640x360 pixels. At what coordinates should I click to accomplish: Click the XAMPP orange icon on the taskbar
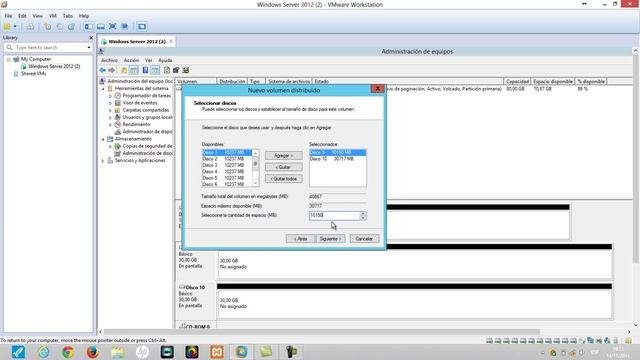coord(217,352)
